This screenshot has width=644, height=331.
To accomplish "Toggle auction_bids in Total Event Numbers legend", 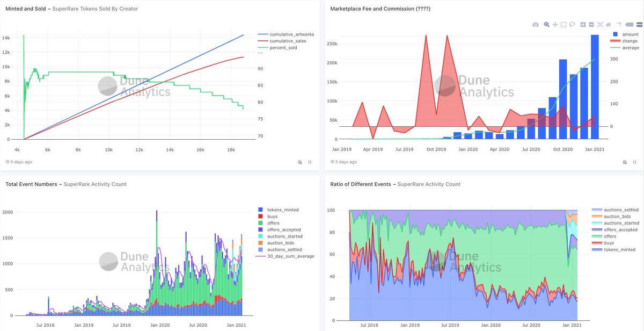I will (x=276, y=243).
